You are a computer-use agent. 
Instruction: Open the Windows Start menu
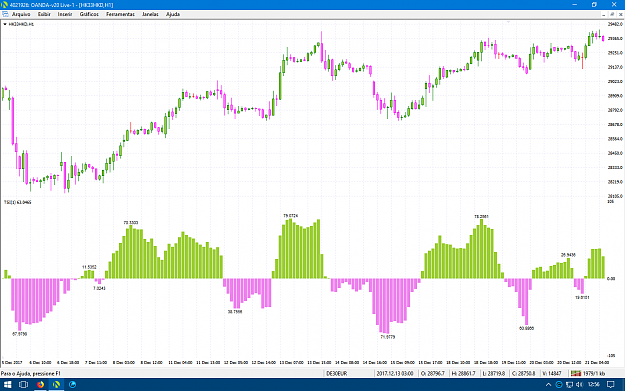pos(7,385)
